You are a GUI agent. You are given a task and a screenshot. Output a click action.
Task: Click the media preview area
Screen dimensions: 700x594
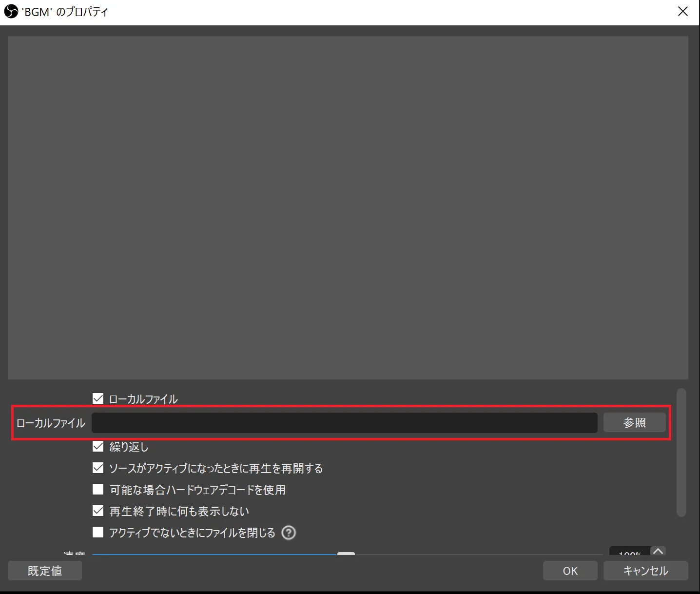[x=348, y=207]
